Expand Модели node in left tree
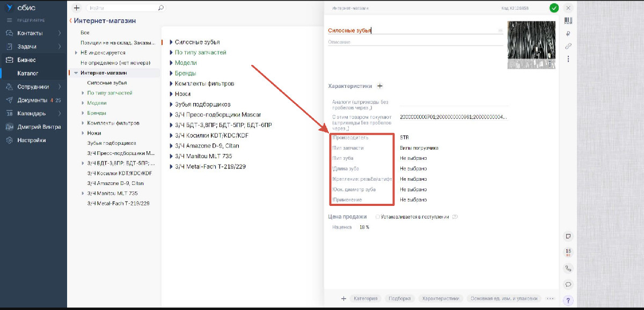 point(83,103)
